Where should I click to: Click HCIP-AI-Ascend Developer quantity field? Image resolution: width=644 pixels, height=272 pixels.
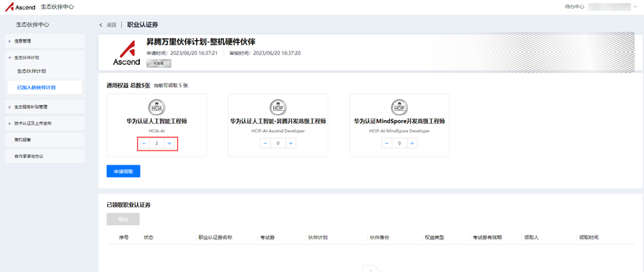(x=278, y=143)
